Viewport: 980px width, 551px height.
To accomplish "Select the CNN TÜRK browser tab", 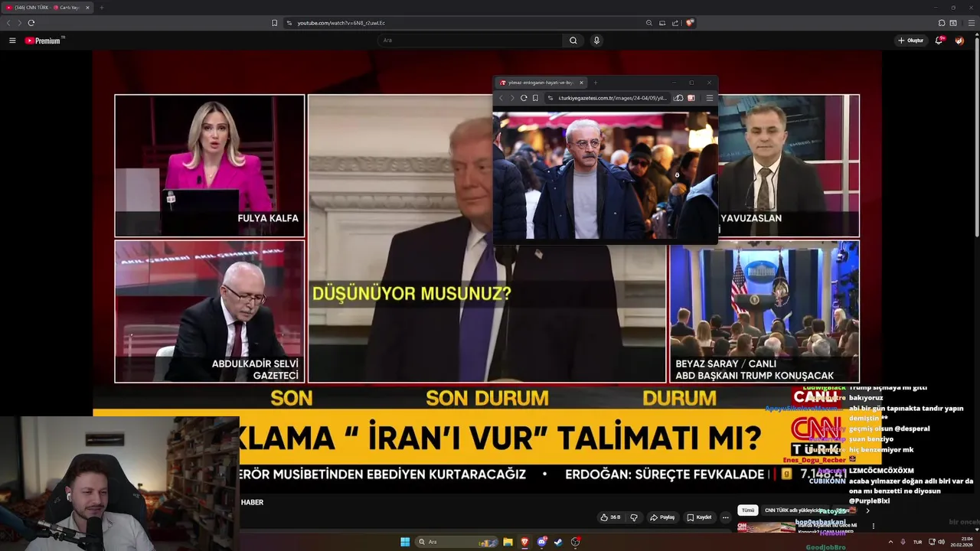I will point(47,8).
